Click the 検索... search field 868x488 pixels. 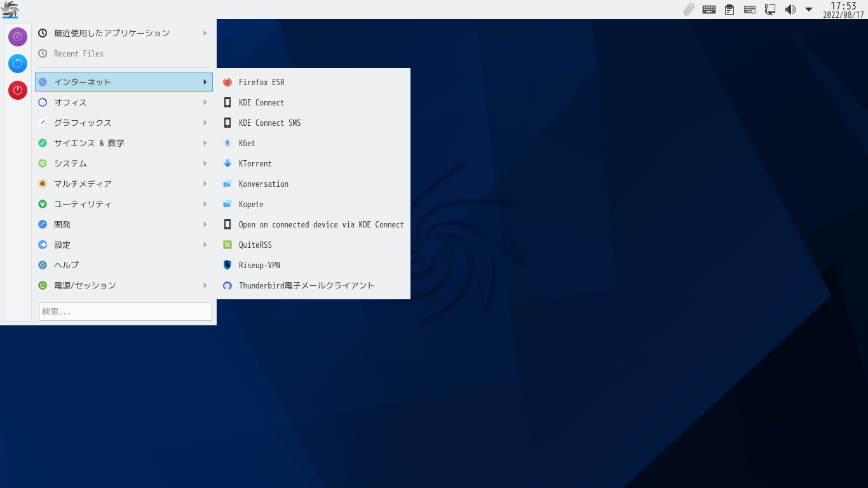pyautogui.click(x=125, y=311)
